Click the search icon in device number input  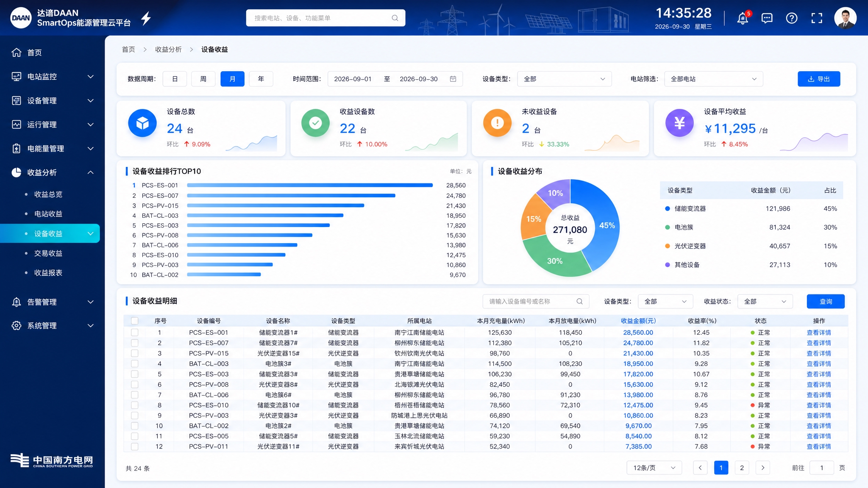(579, 301)
